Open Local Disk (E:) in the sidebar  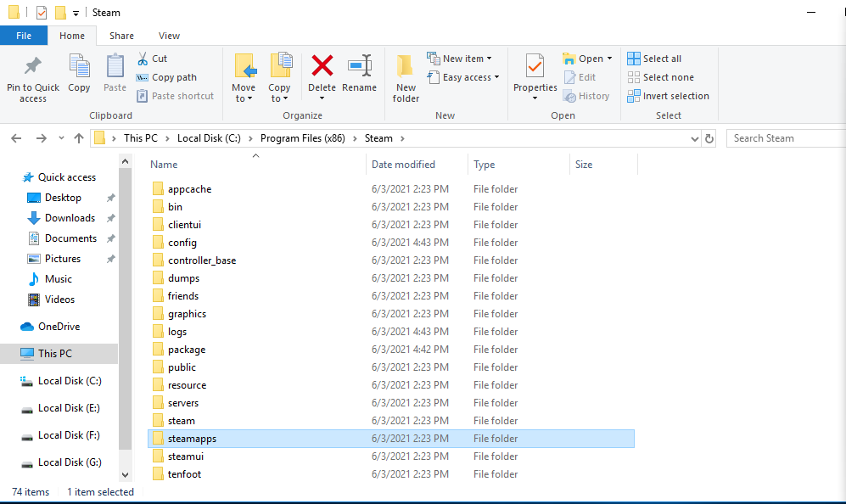60,408
